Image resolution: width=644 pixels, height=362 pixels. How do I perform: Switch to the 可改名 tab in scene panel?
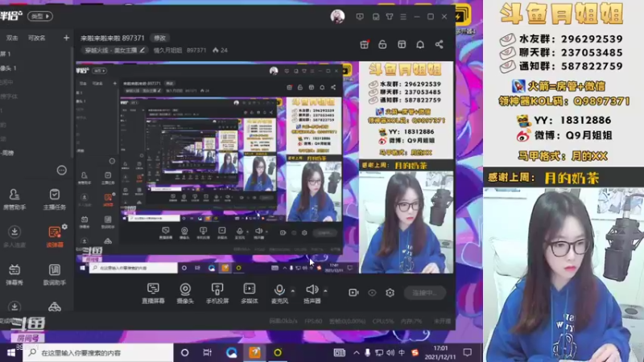(36, 38)
